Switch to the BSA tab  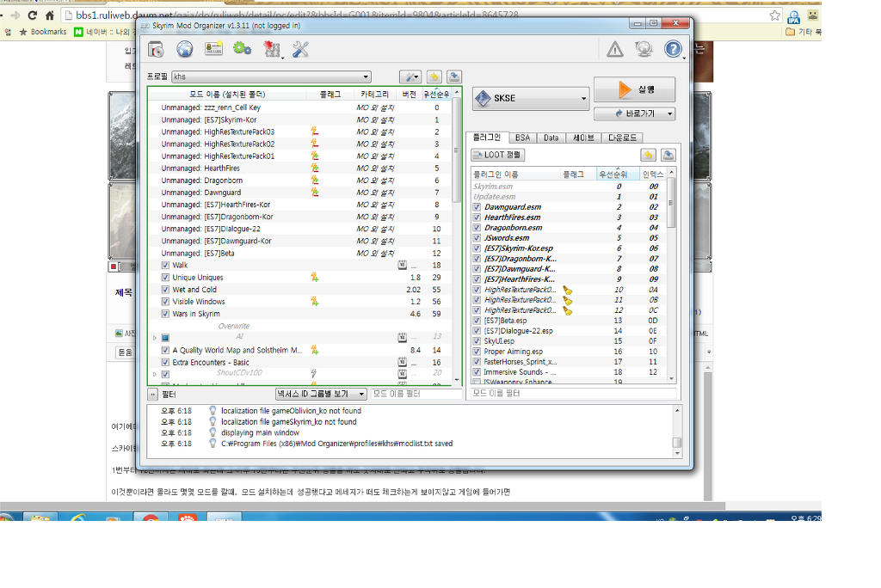pos(522,138)
